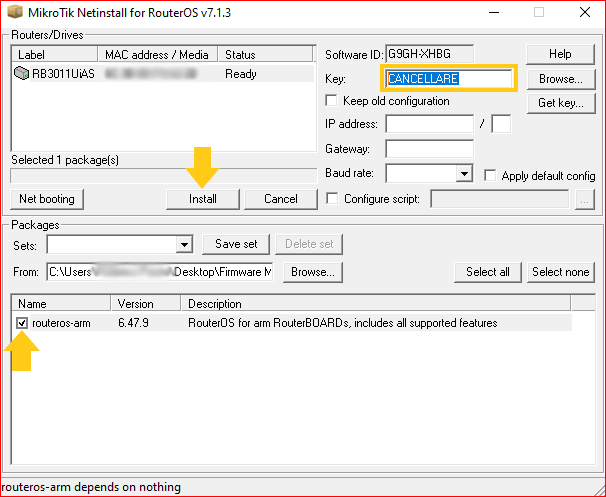Toggle Keep old configuration checkbox

(x=331, y=101)
